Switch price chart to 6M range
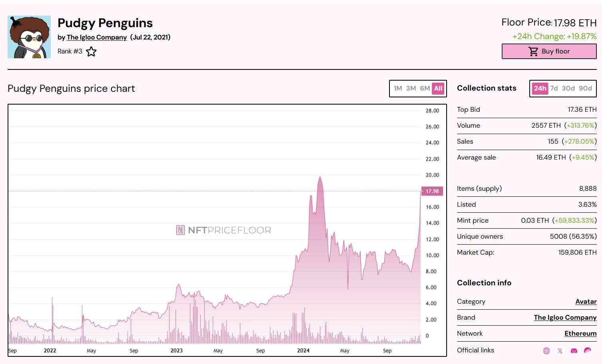The image size is (602, 364). [x=425, y=89]
